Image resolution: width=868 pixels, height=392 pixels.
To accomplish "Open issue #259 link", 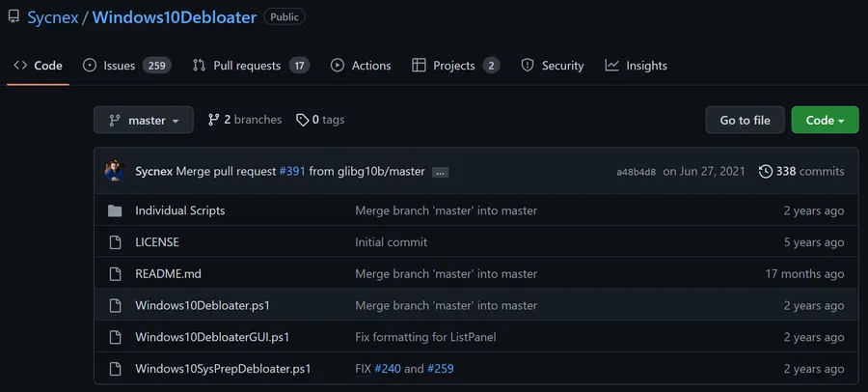I will [x=441, y=369].
